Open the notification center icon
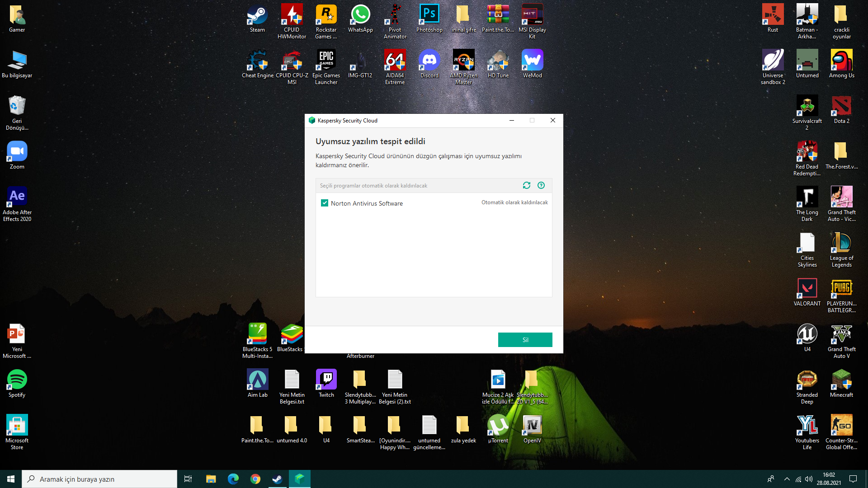This screenshot has height=488, width=868. [x=853, y=479]
